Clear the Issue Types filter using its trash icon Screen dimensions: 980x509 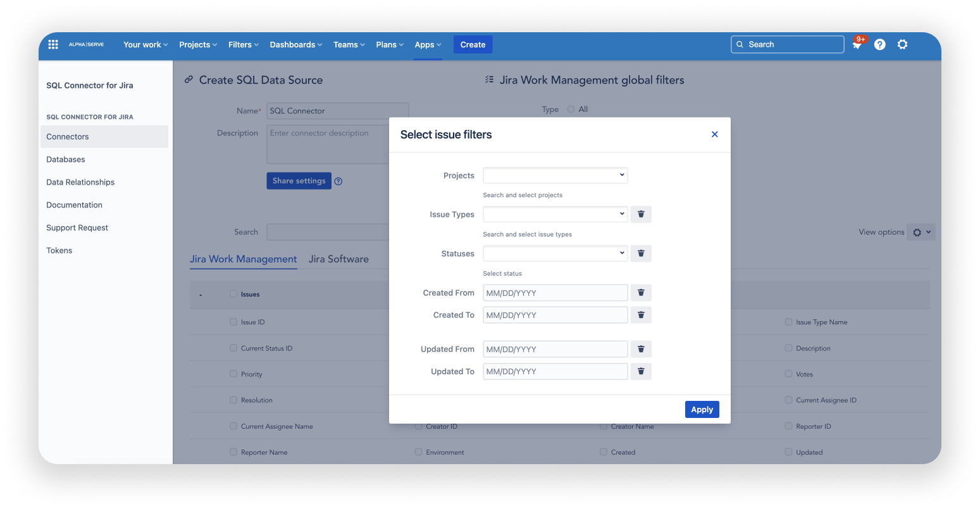click(x=640, y=214)
